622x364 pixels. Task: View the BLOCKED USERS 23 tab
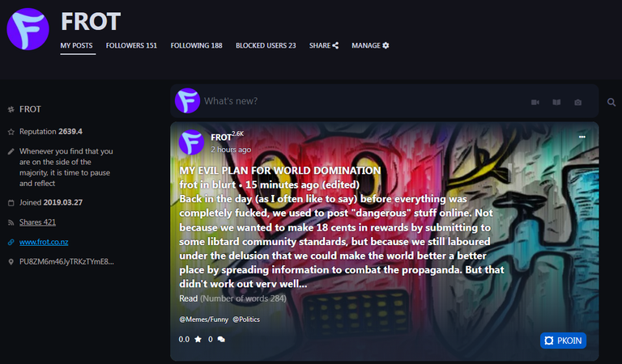(x=266, y=45)
